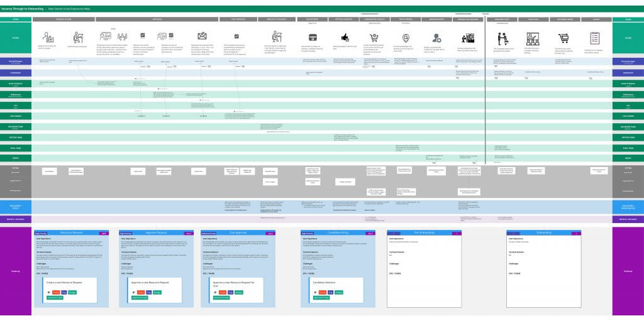Click the person at laptop icon under Request to Recruit

[x=277, y=36]
